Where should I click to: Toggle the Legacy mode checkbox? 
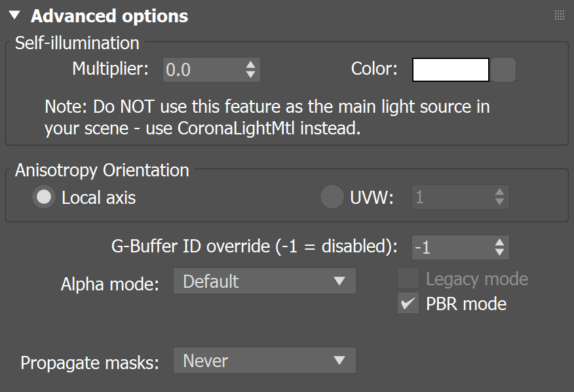click(x=408, y=279)
